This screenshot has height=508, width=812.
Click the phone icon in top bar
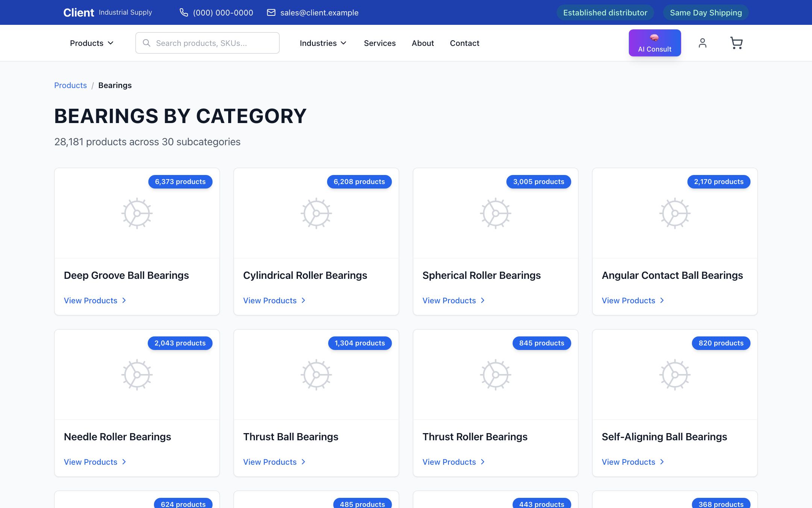183,12
